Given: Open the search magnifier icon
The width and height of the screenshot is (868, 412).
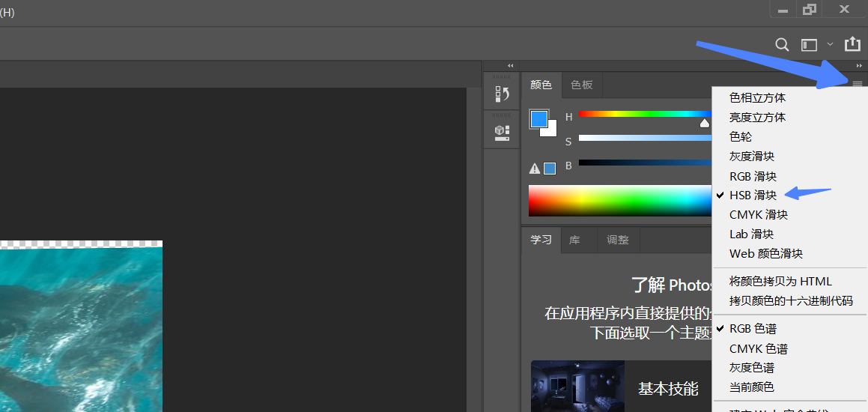Looking at the screenshot, I should point(782,45).
